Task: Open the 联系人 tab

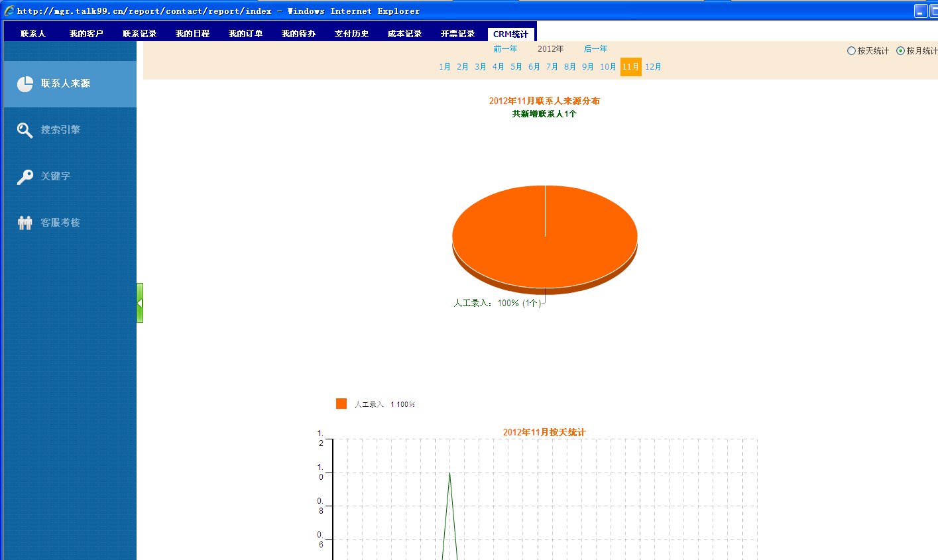Action: point(33,34)
